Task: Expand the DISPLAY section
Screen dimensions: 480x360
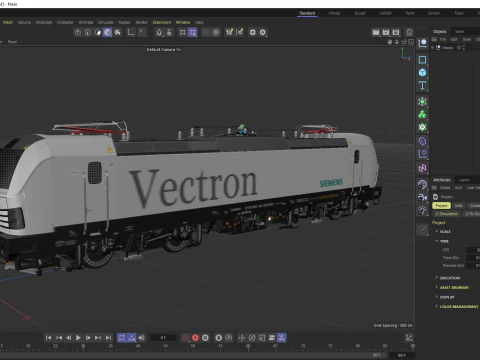Action: click(437, 297)
